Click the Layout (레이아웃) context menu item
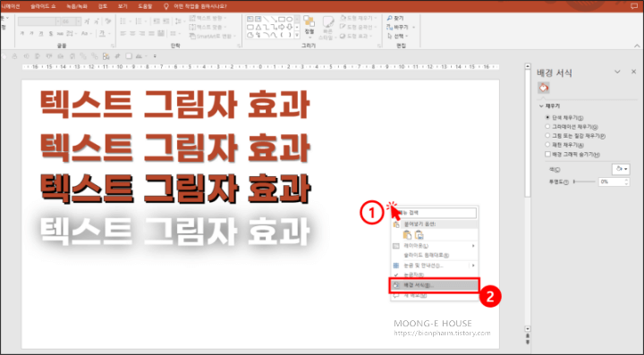Screen dimensions: 644x355 [434, 246]
